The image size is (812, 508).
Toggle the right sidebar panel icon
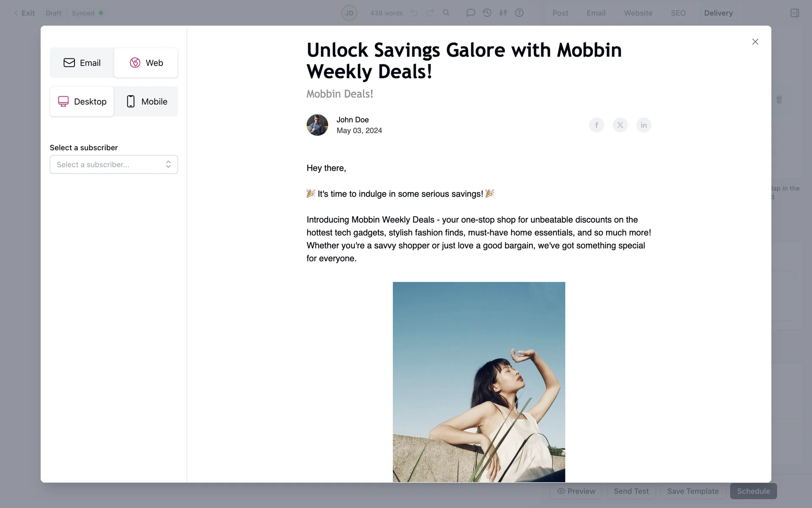[x=795, y=13]
